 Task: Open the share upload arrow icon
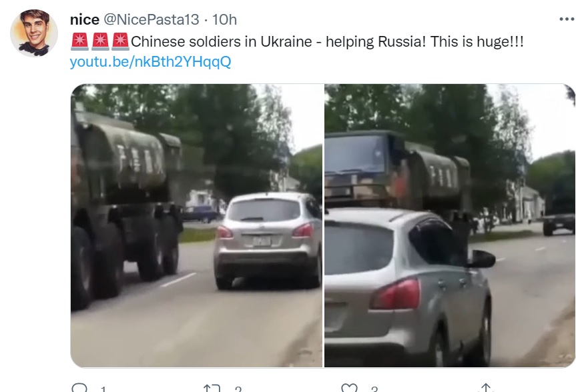point(486,387)
